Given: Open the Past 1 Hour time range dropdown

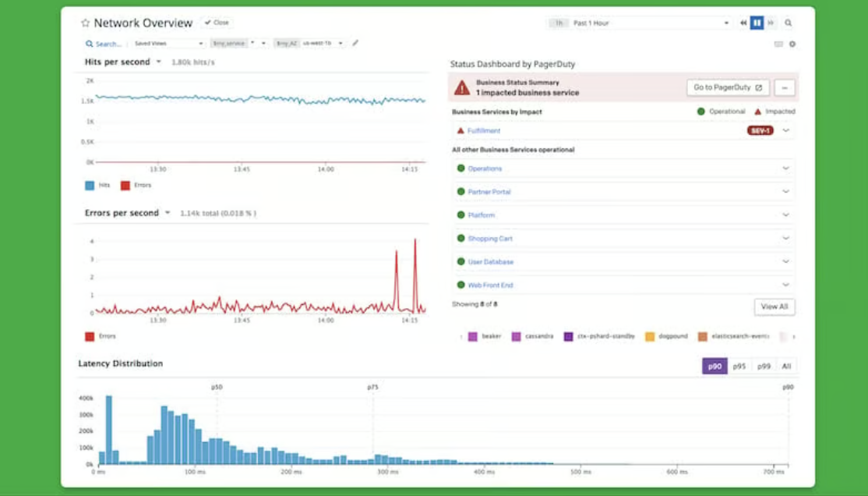Looking at the screenshot, I should click(x=623, y=23).
